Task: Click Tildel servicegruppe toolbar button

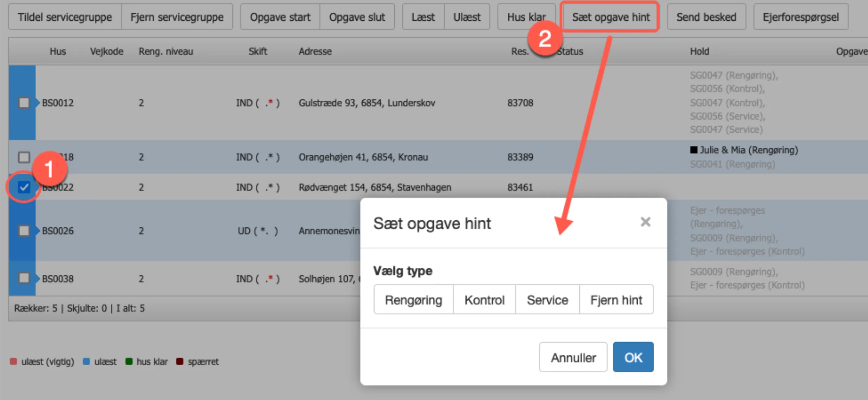Action: (65, 17)
